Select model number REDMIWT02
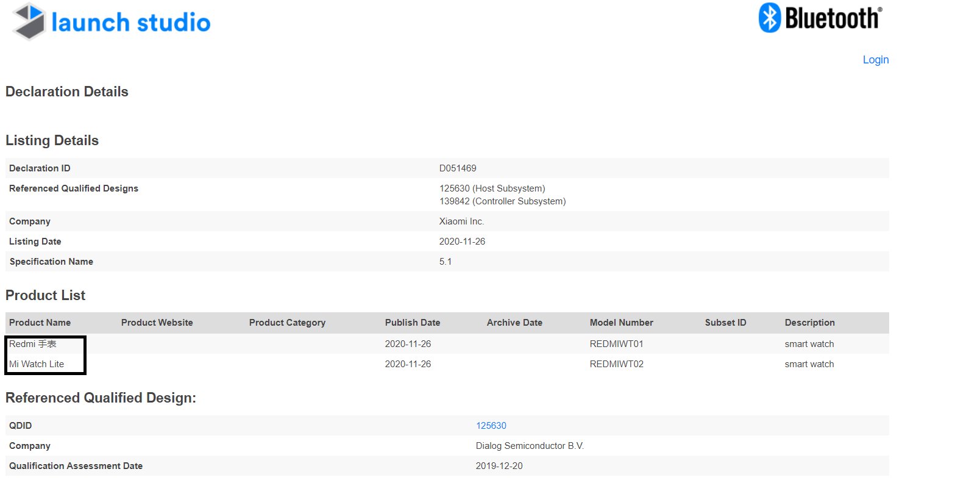The image size is (980, 480). click(617, 364)
